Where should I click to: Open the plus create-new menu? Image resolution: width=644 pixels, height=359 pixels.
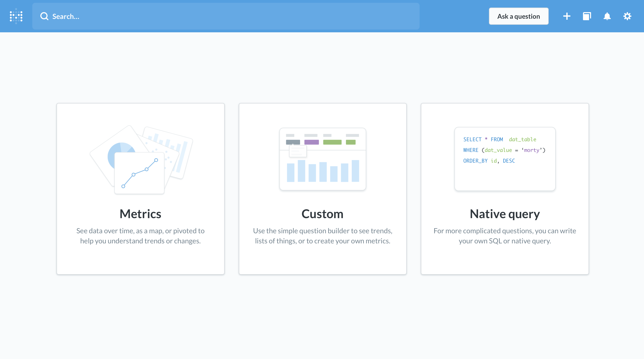pyautogui.click(x=567, y=16)
